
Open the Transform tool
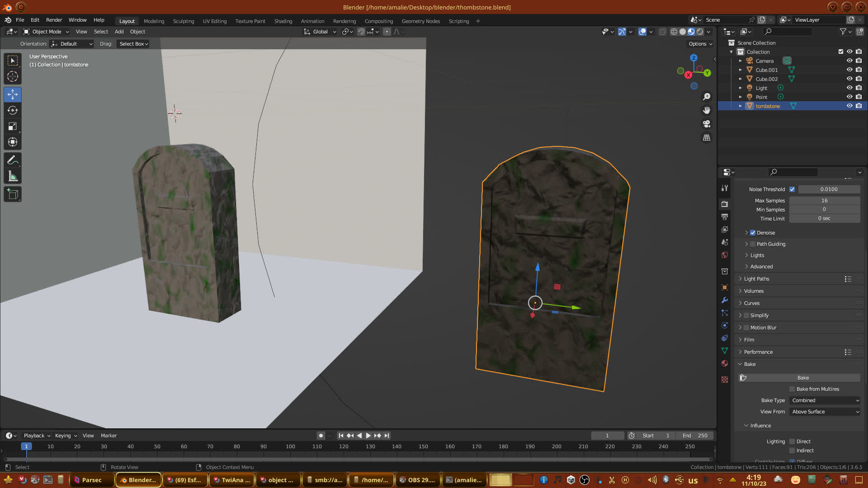click(13, 143)
